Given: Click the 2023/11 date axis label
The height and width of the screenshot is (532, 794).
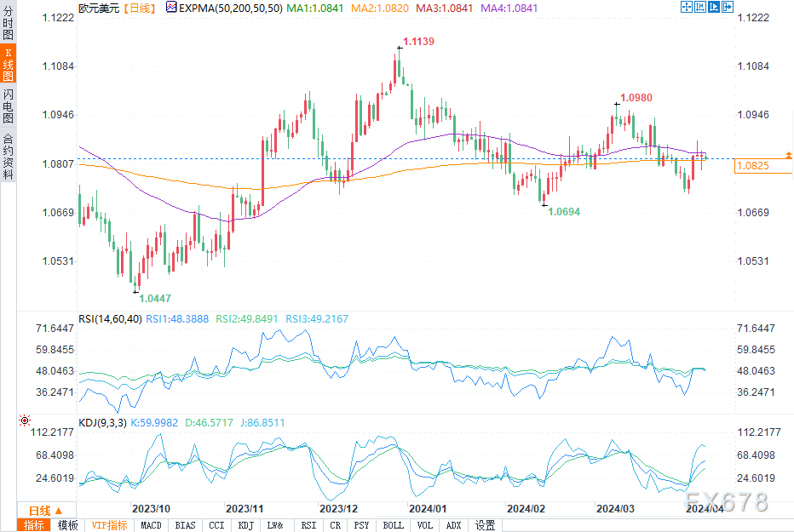Looking at the screenshot, I should pos(245,509).
